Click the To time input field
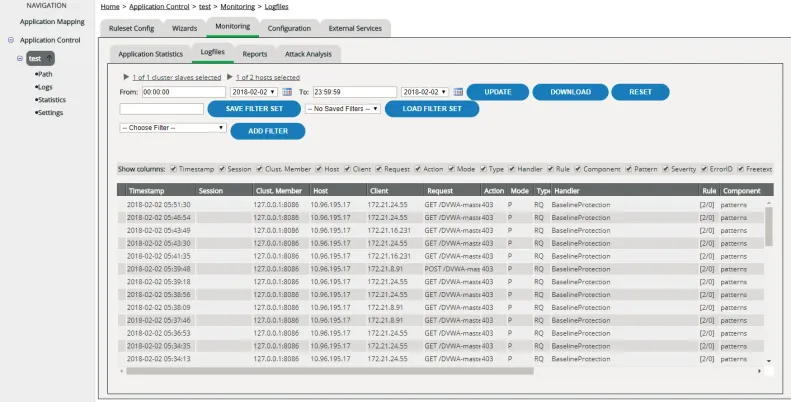The width and height of the screenshot is (791, 402). (355, 92)
